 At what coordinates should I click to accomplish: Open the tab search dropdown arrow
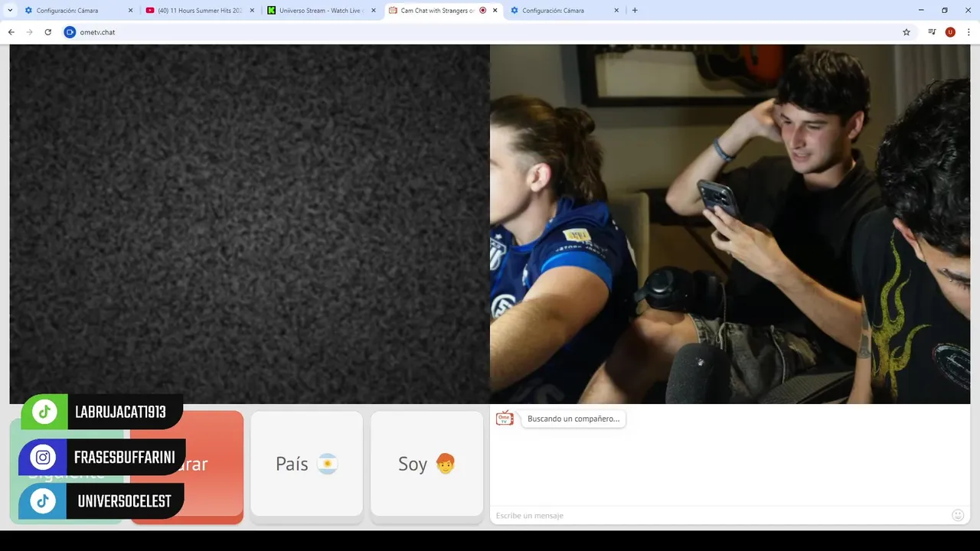coord(10,11)
